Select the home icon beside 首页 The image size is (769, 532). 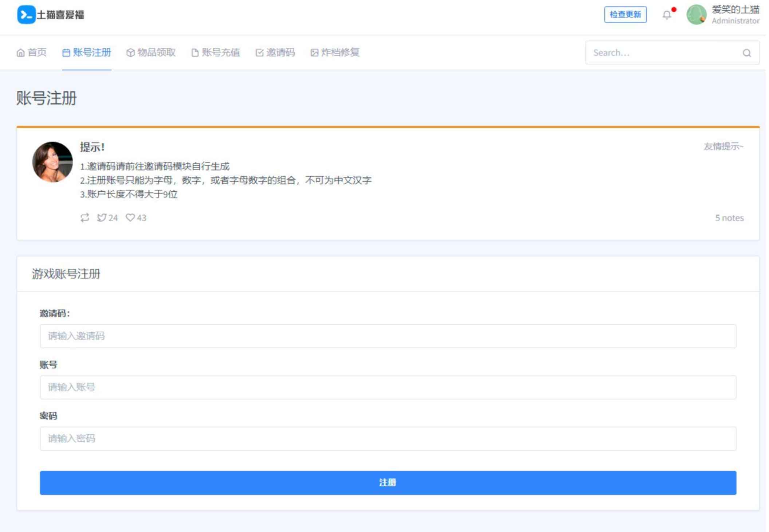point(21,52)
